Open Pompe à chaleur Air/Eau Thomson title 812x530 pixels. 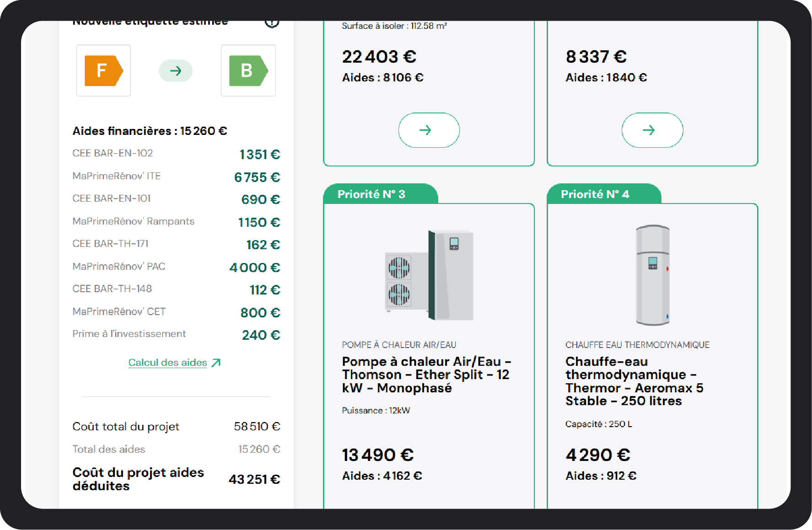pos(426,375)
